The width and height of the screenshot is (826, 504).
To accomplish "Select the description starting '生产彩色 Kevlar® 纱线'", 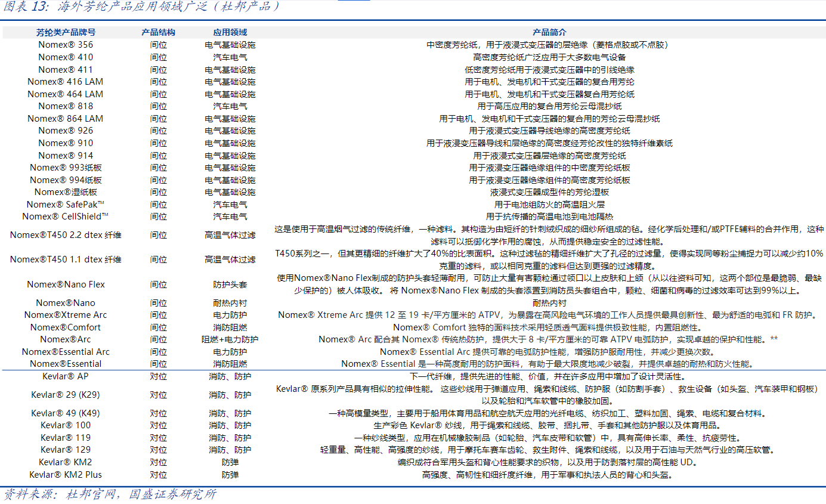I will point(549,425).
